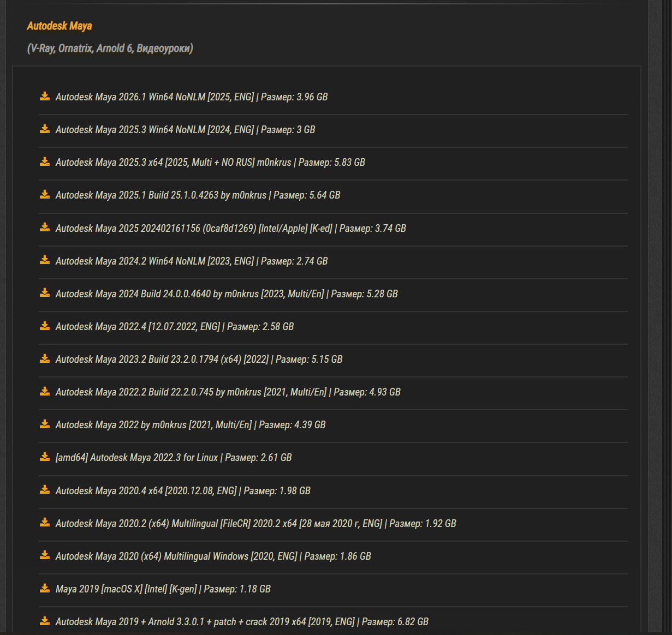Open Autodesk Maya 2020.4 x64 link
The width and height of the screenshot is (672, 635).
click(183, 491)
